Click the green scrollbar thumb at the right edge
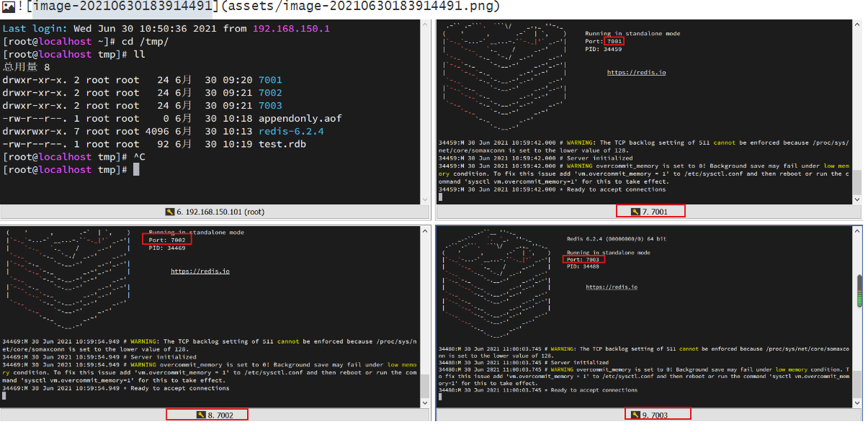The height and width of the screenshot is (432, 868). [x=859, y=291]
